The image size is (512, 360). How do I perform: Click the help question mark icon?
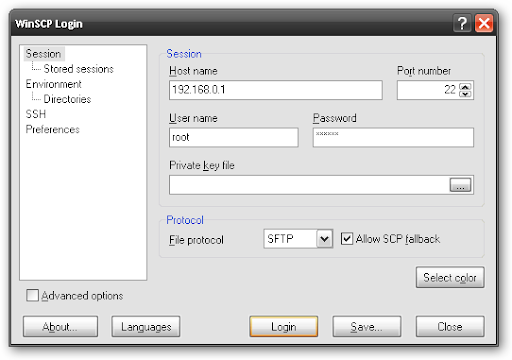462,24
